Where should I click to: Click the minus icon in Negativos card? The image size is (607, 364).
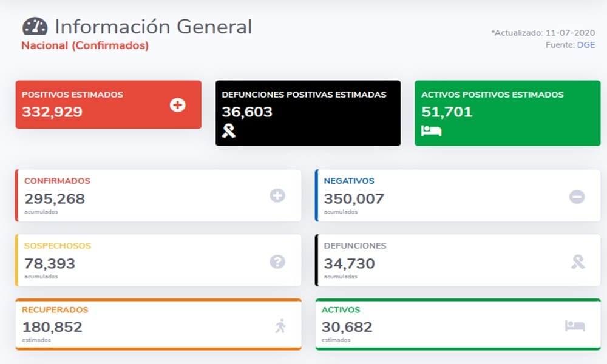tap(577, 197)
